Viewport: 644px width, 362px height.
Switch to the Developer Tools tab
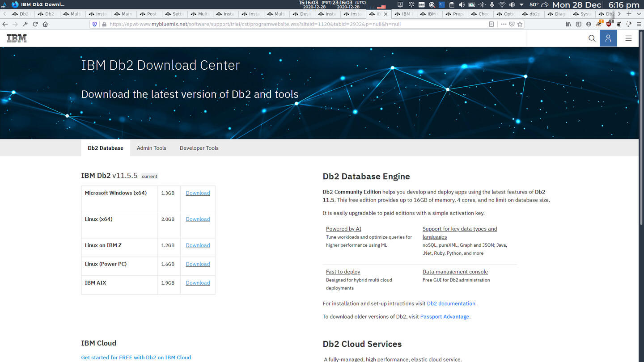click(199, 148)
